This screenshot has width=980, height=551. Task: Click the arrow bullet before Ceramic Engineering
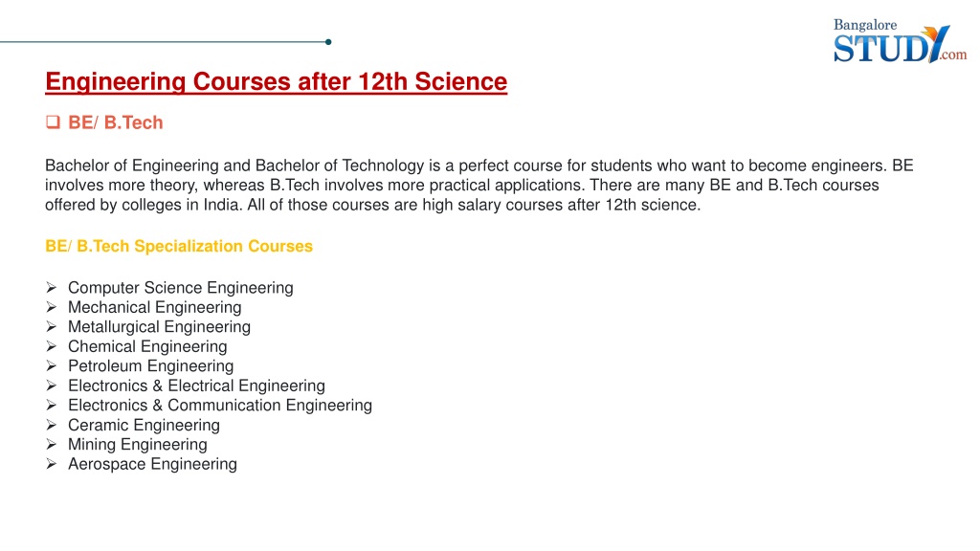click(x=52, y=425)
